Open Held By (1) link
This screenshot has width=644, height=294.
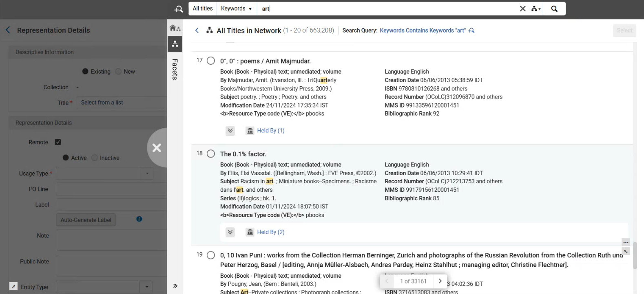(271, 131)
